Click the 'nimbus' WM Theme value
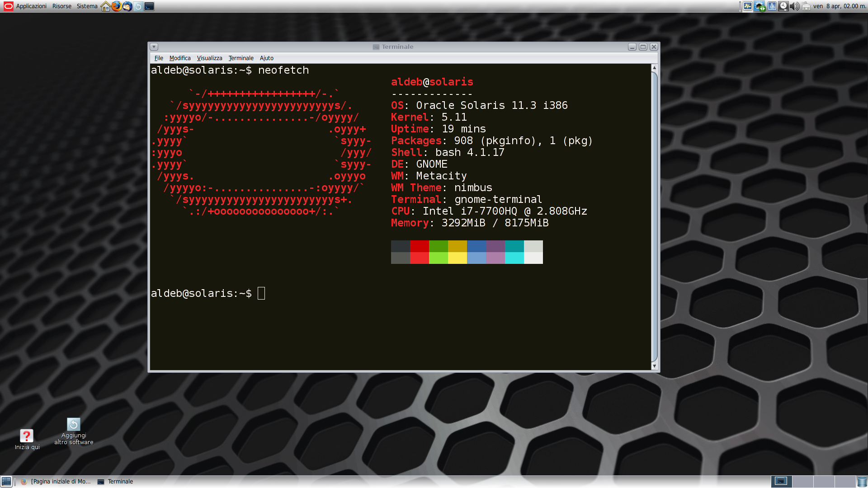Image resolution: width=868 pixels, height=488 pixels. click(x=473, y=188)
